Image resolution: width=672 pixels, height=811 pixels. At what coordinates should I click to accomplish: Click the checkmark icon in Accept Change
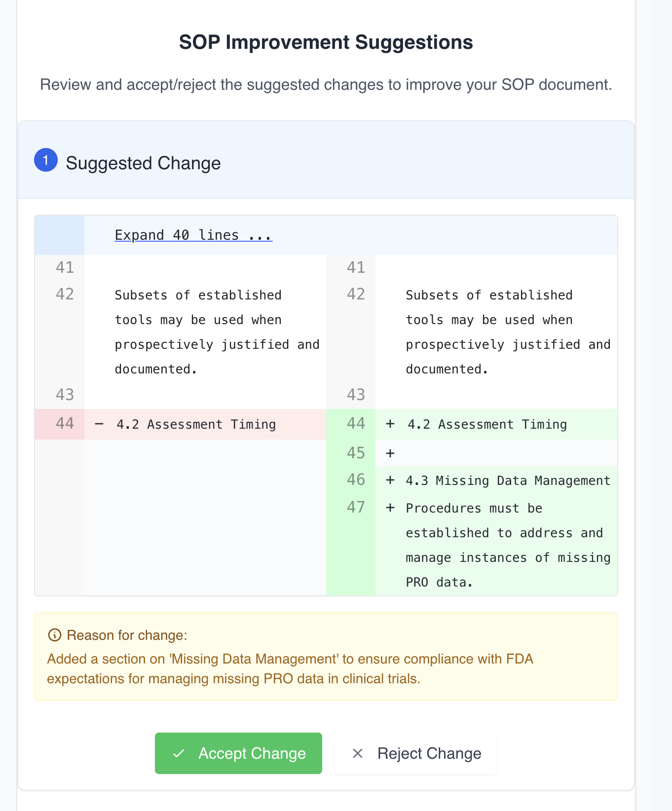pos(179,753)
